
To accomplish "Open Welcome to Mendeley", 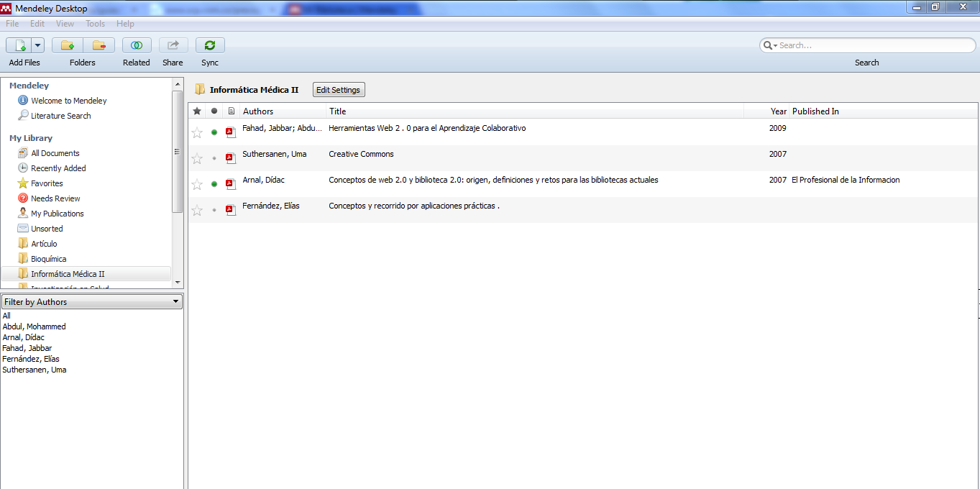I will coord(68,101).
